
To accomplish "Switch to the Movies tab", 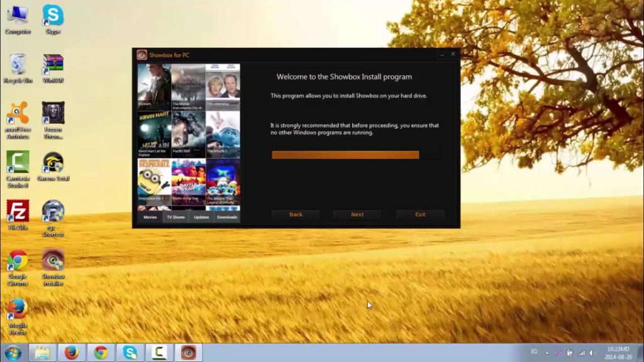I will [x=150, y=217].
